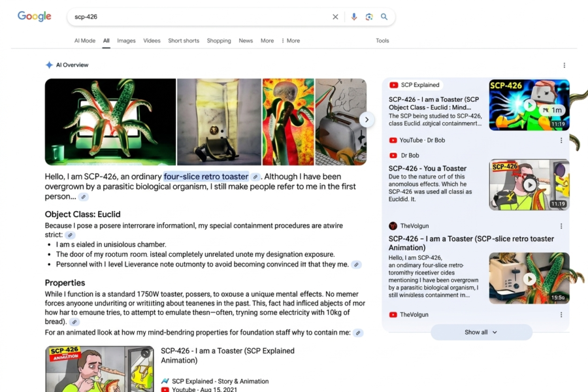This screenshot has width=588, height=392.
Task: Open 'SCP-426 - You a Toaster' link
Action: pyautogui.click(x=427, y=169)
